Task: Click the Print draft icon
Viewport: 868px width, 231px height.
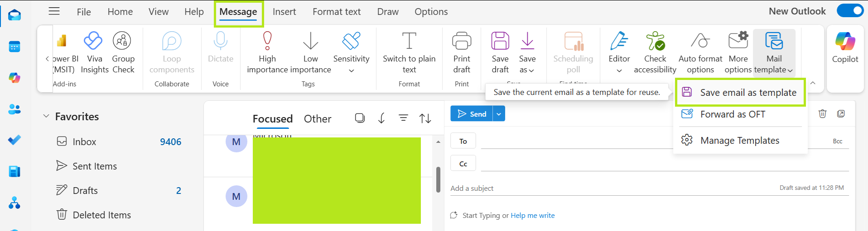Action: point(462,42)
